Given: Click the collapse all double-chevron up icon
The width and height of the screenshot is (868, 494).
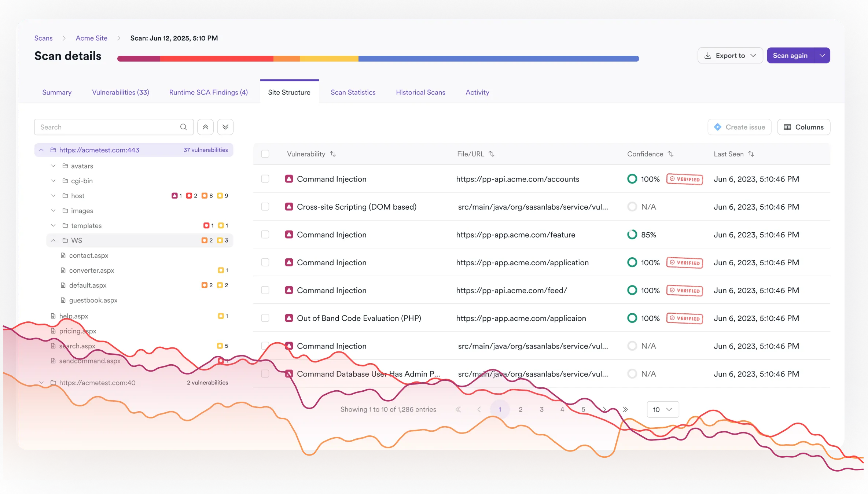Looking at the screenshot, I should pos(205,127).
